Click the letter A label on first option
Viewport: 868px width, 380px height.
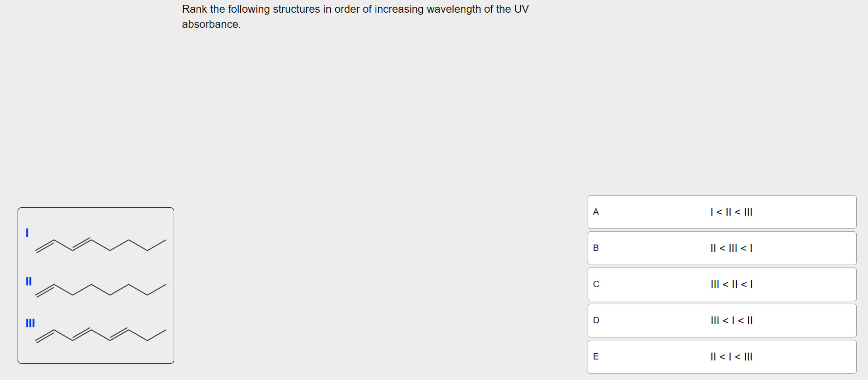coord(596,212)
